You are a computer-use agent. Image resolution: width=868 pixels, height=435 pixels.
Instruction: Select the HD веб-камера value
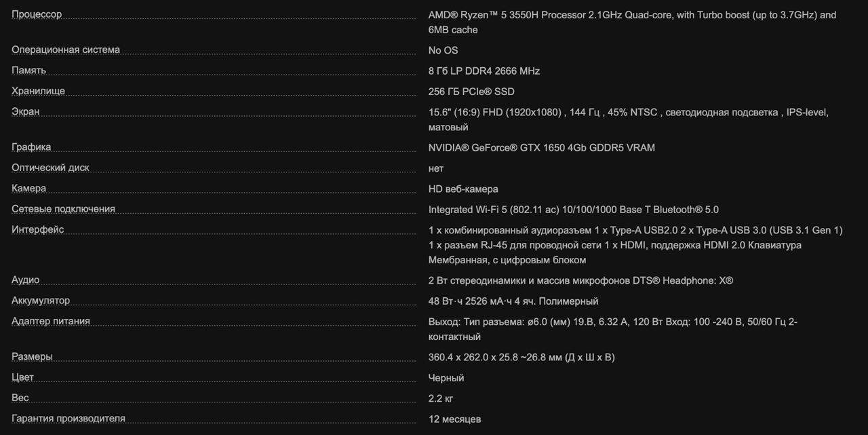(x=463, y=189)
